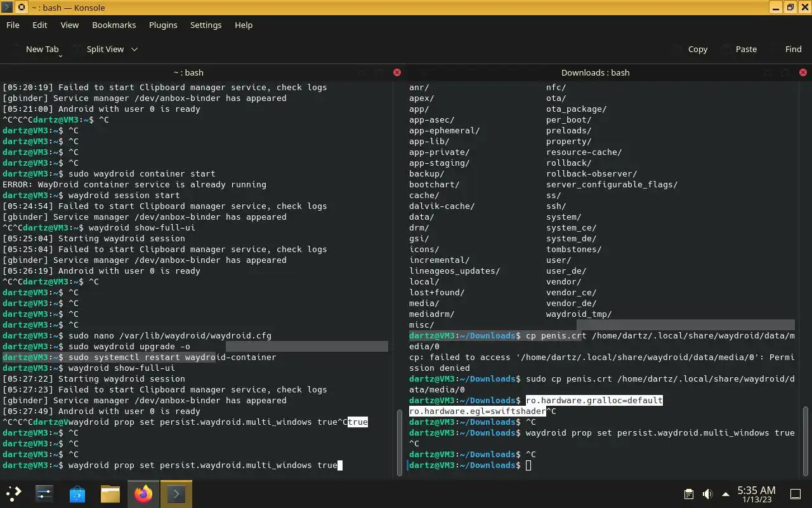Select the '~ : bash' pane header
This screenshot has width=812, height=508.
click(x=188, y=72)
